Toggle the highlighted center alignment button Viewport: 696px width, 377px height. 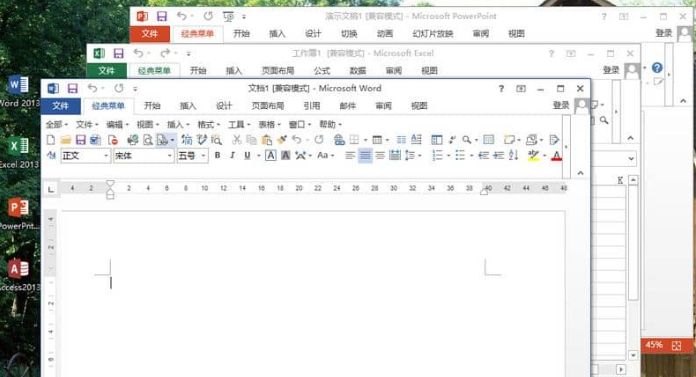click(365, 155)
